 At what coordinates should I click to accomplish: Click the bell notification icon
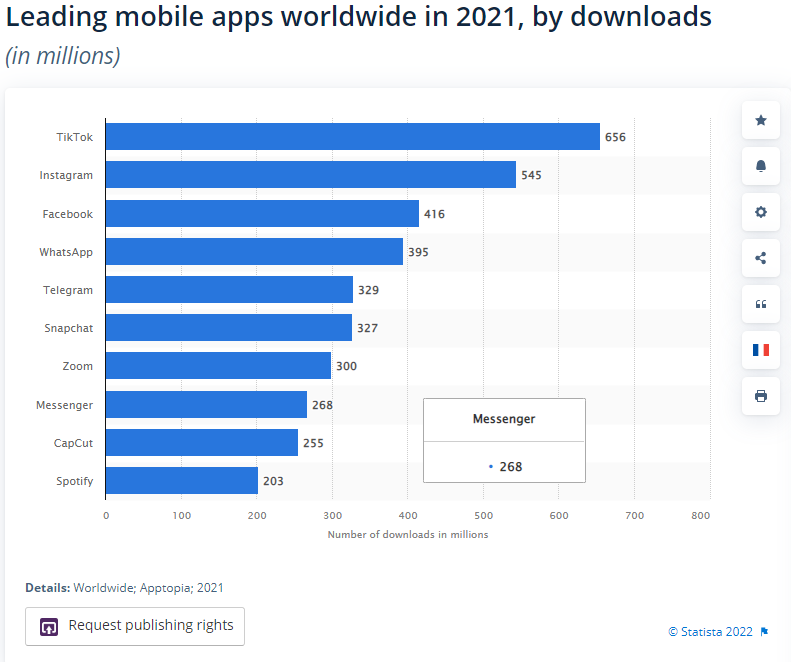(x=761, y=166)
